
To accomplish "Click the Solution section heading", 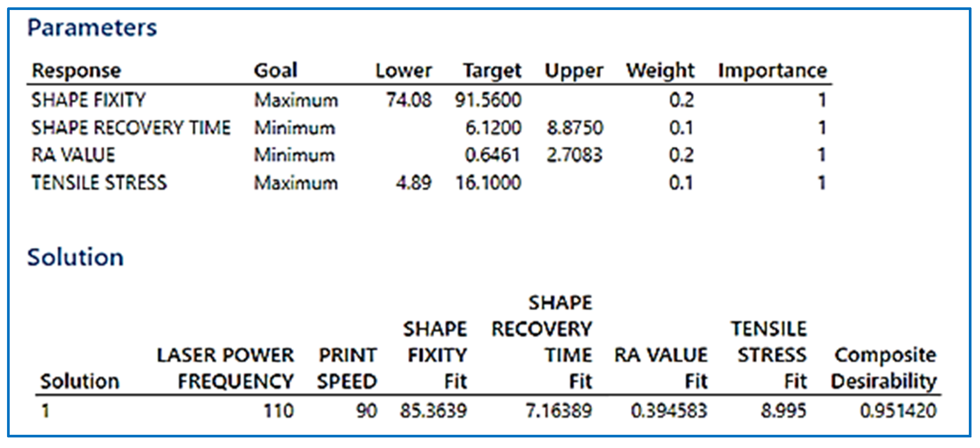I will point(75,257).
